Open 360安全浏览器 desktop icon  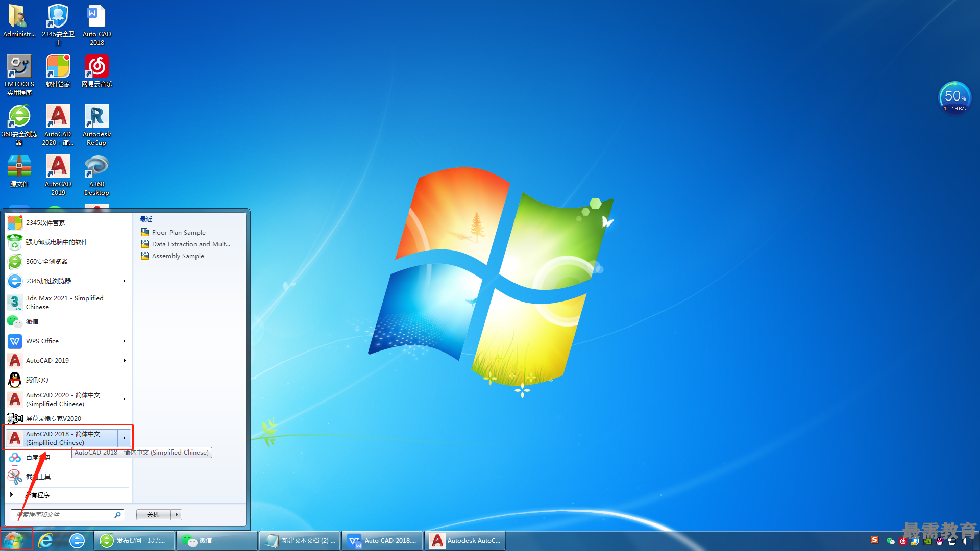19,124
